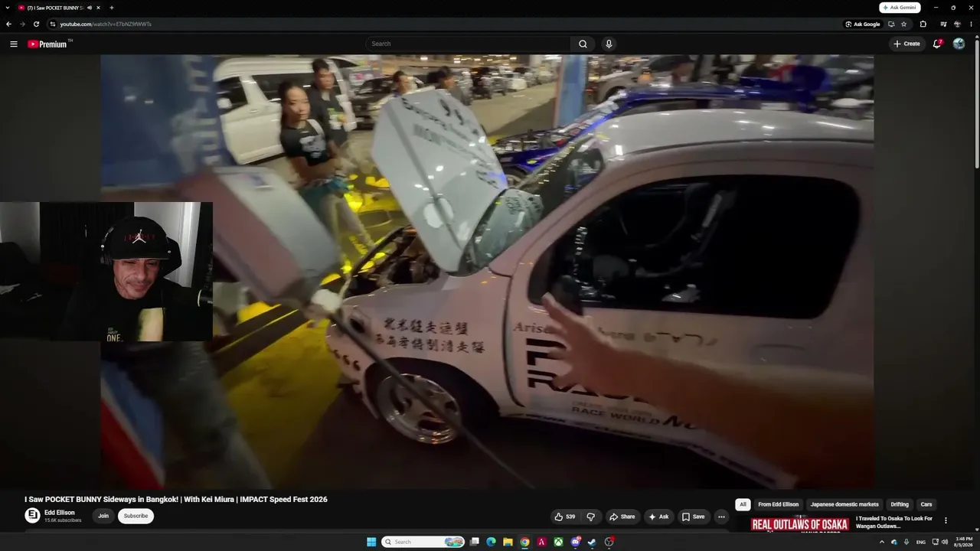Open Task View on taskbar
This screenshot has height=551, width=980.
coord(474,542)
